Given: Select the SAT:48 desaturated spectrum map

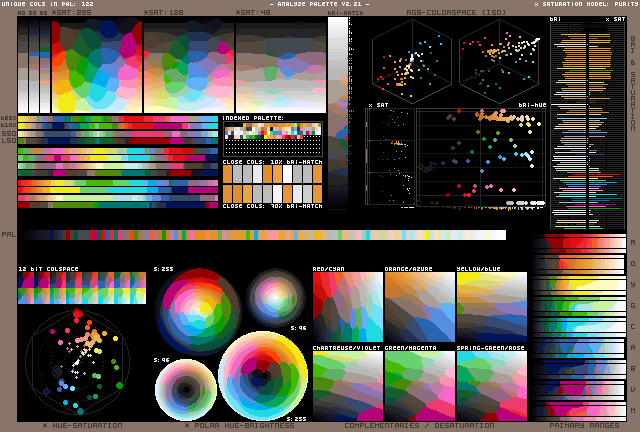Looking at the screenshot, I should click(x=280, y=67).
